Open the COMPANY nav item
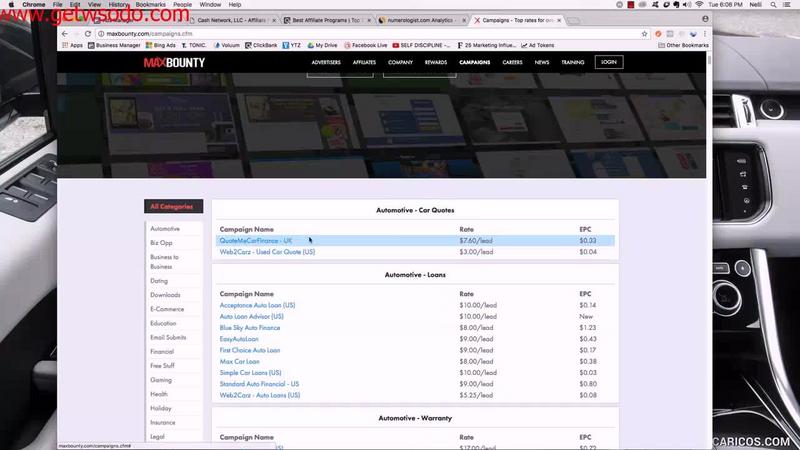 [x=401, y=62]
